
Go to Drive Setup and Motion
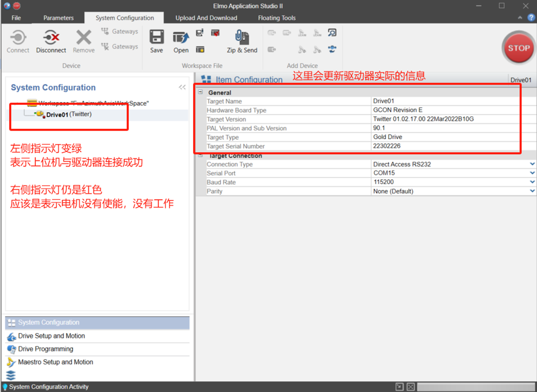[52, 336]
